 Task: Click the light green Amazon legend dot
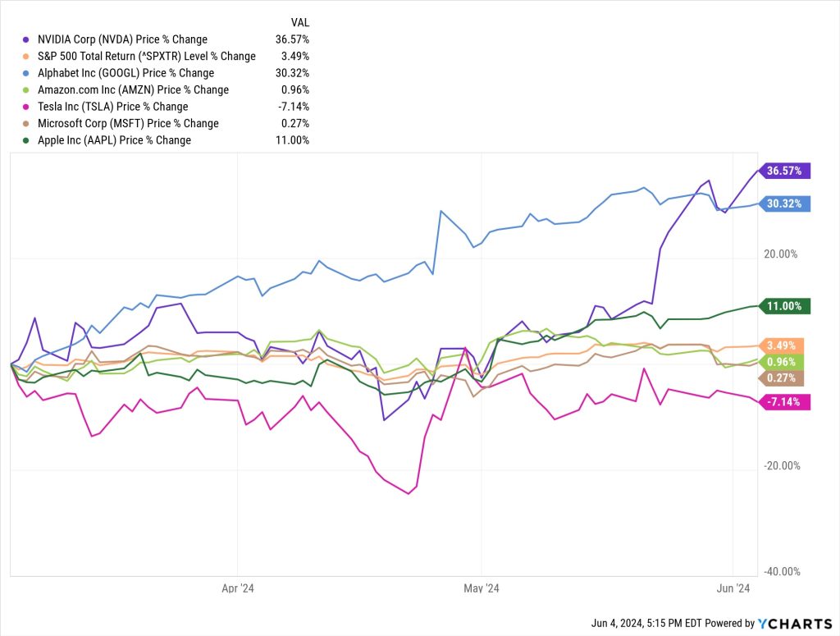(27, 90)
